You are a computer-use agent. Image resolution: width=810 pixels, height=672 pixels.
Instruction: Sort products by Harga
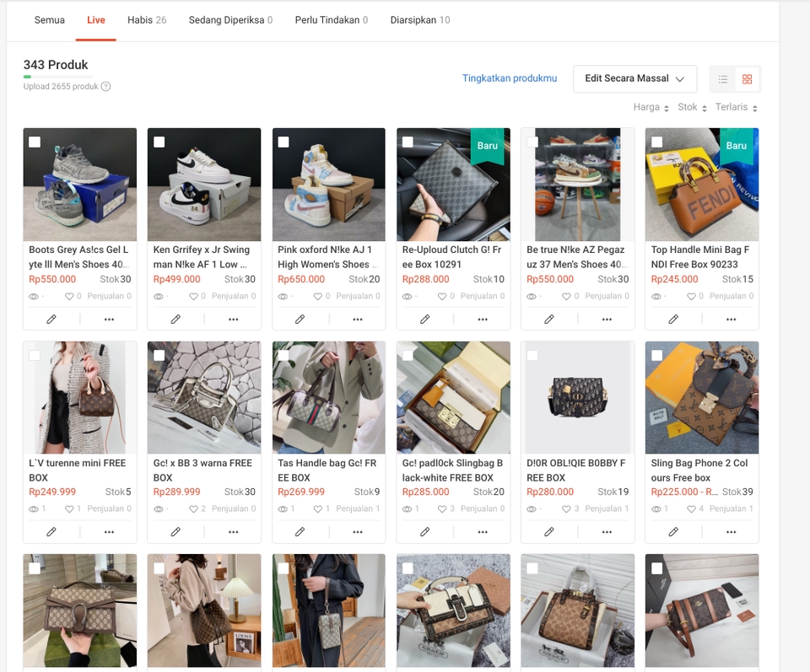[x=651, y=107]
